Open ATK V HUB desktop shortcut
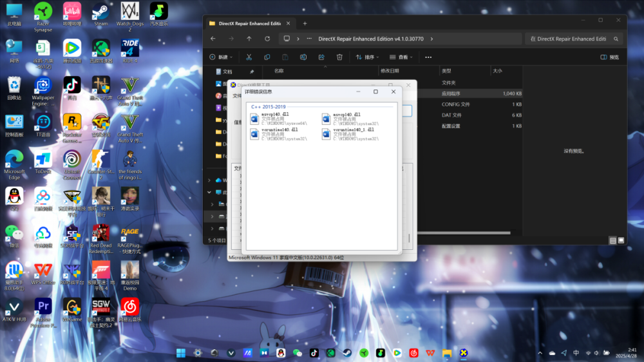Image resolution: width=644 pixels, height=362 pixels. coord(14,310)
